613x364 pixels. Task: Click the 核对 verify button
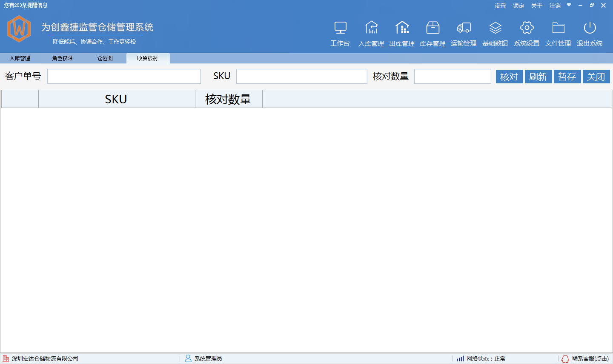pyautogui.click(x=509, y=77)
